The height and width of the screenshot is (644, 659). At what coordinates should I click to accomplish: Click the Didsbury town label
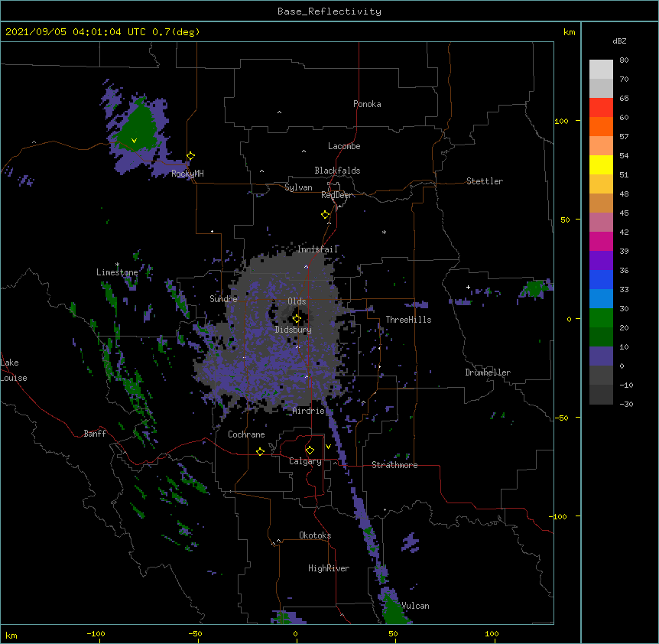click(294, 330)
